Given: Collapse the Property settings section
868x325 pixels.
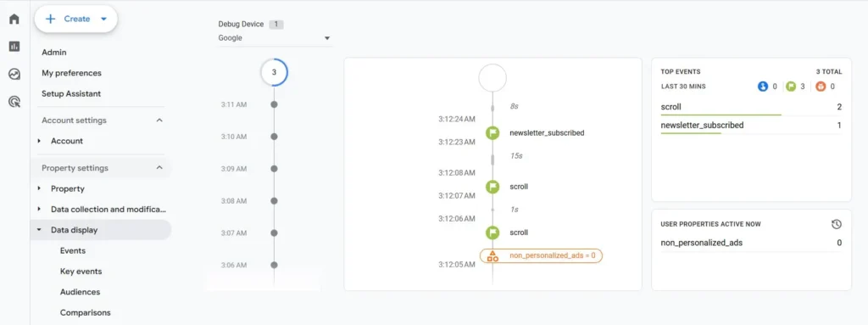Looking at the screenshot, I should (159, 168).
